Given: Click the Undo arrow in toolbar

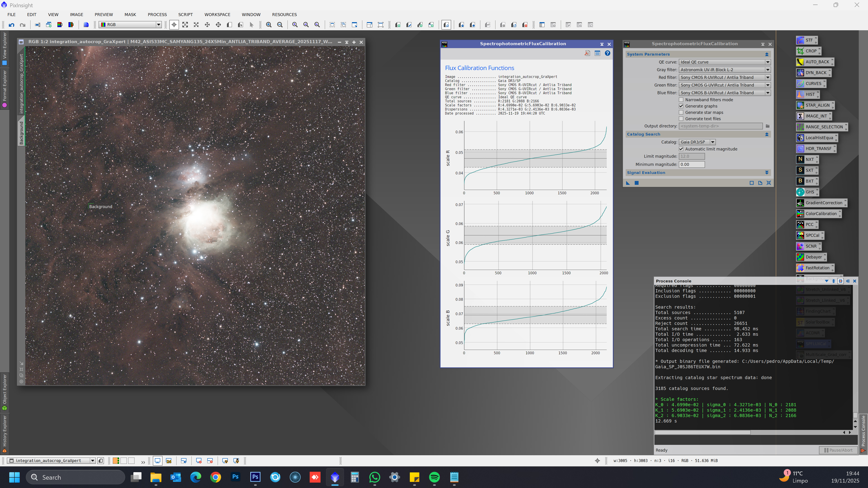Looking at the screenshot, I should click(x=12, y=25).
